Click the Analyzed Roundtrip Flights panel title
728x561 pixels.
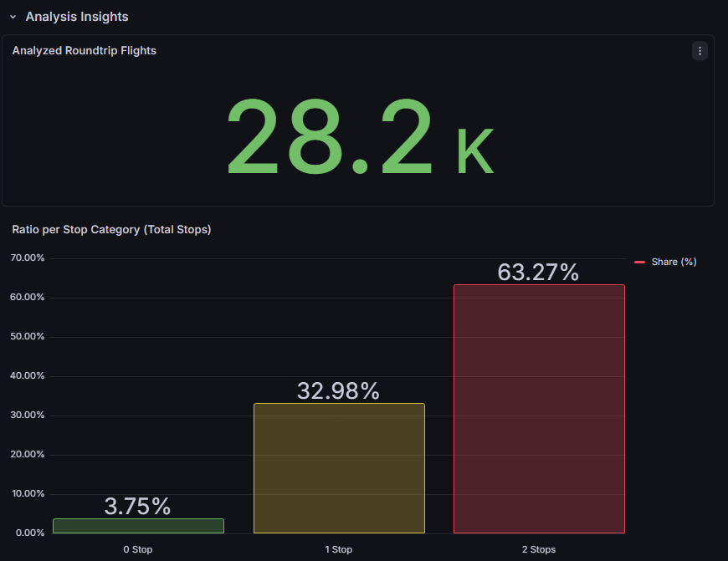(85, 51)
